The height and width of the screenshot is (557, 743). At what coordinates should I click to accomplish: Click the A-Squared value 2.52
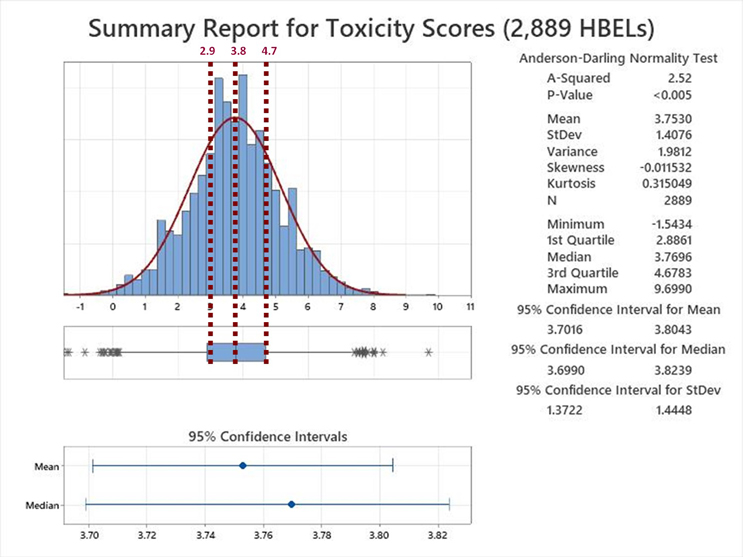(680, 78)
